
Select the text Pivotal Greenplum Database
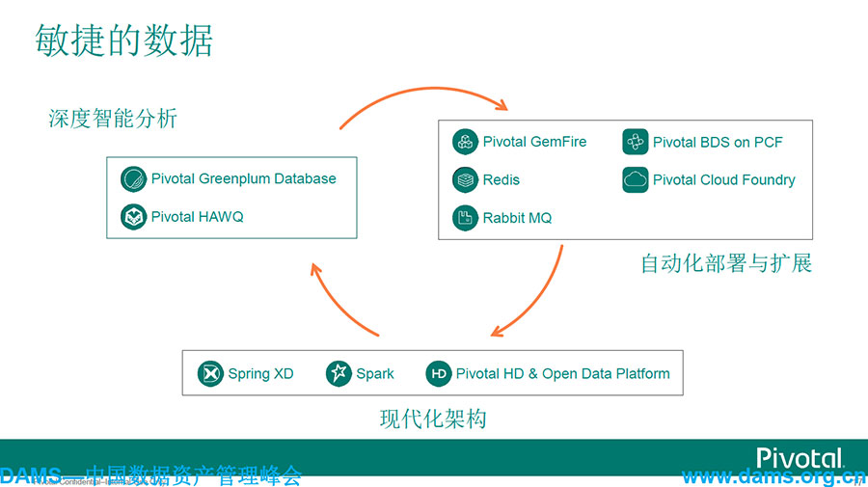tap(244, 178)
